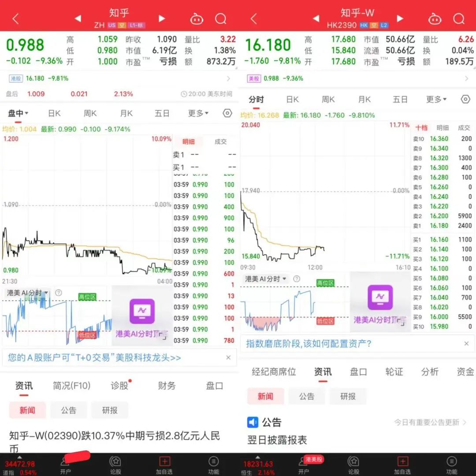Open 港美 AI分时 indicator dropdown on right chart
This screenshot has width=476, height=476.
click(x=266, y=279)
